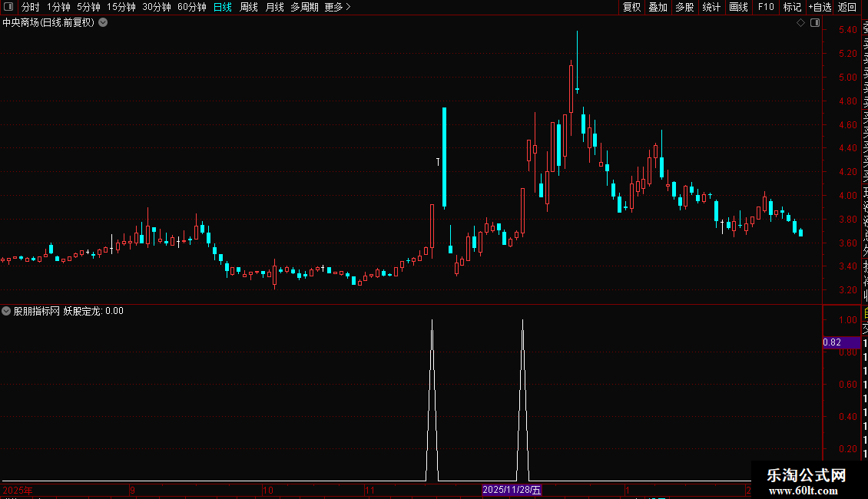This screenshot has width=868, height=499.
Task: Click the 返回 back button
Action: coord(847,7)
